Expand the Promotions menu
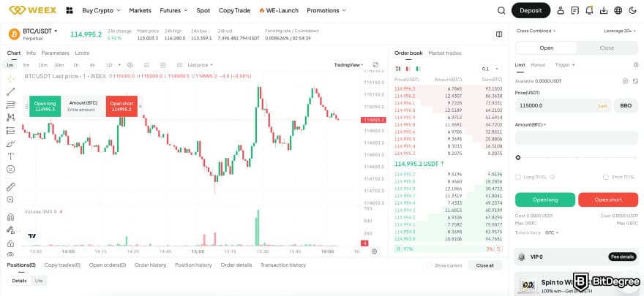 (x=326, y=11)
